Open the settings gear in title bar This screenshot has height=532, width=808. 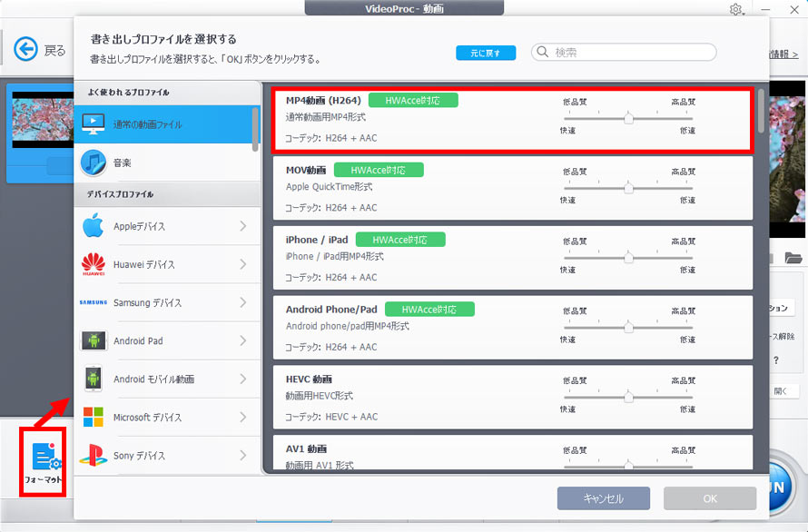(736, 9)
